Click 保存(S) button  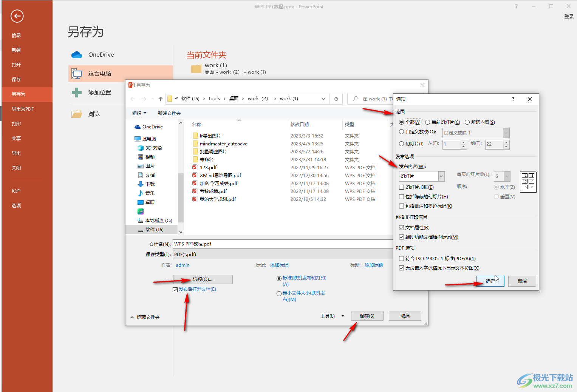pos(367,316)
